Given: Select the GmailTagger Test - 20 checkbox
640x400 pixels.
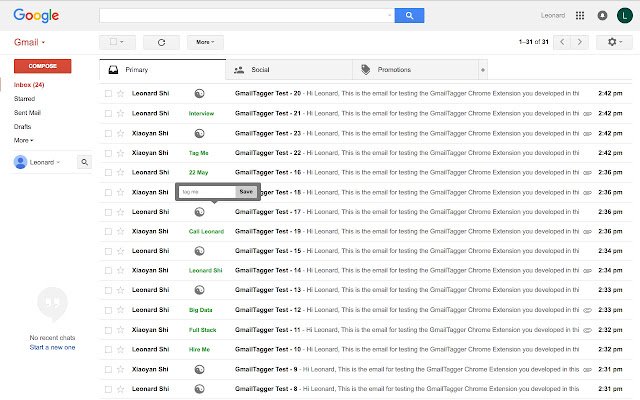Looking at the screenshot, I should (108, 93).
